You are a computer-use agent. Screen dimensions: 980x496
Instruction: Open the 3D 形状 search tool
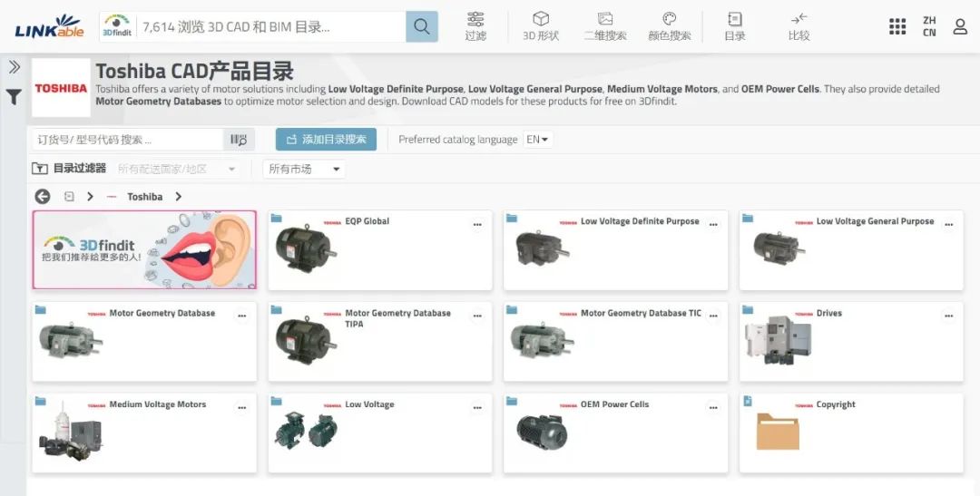(541, 27)
